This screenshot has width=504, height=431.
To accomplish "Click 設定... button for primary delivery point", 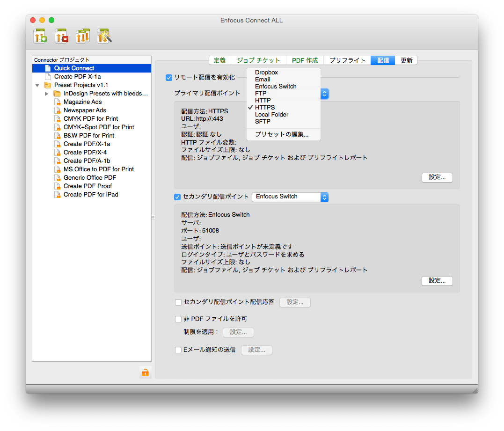I will [x=437, y=177].
